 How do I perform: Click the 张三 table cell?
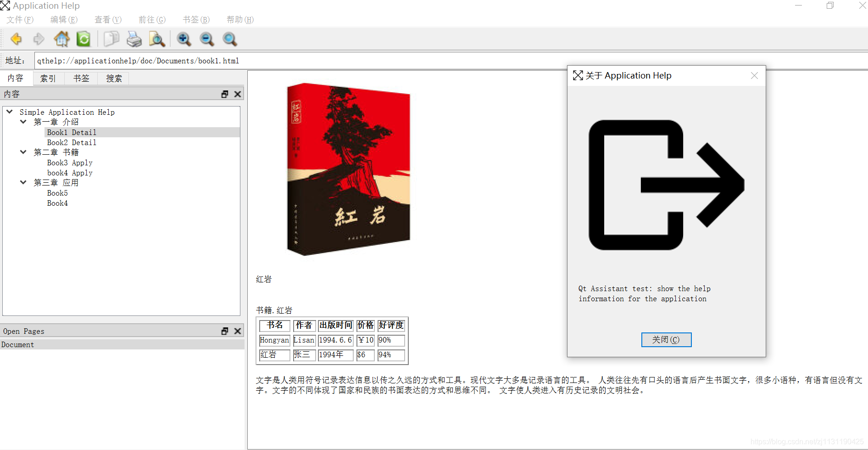tap(304, 355)
